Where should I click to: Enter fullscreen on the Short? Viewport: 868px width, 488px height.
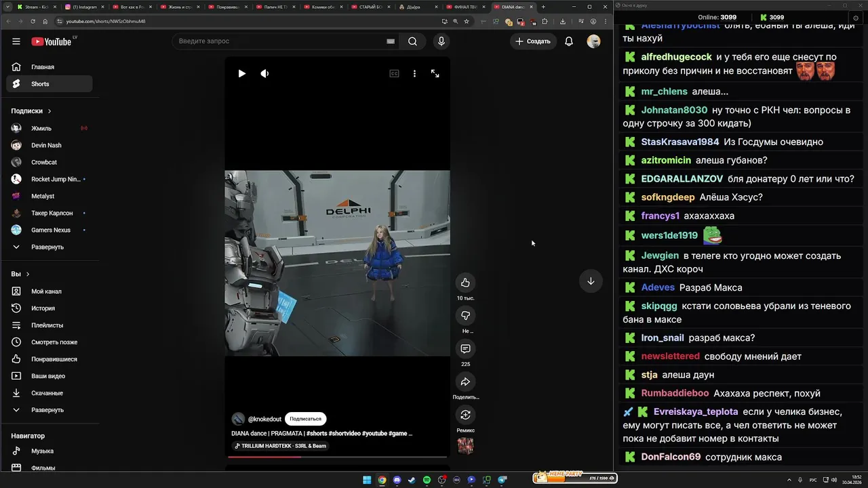point(435,74)
